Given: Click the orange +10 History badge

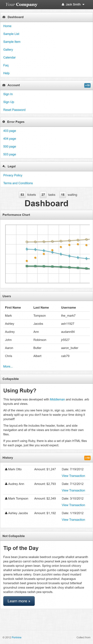Looking at the screenshot, I should click(x=87, y=458).
